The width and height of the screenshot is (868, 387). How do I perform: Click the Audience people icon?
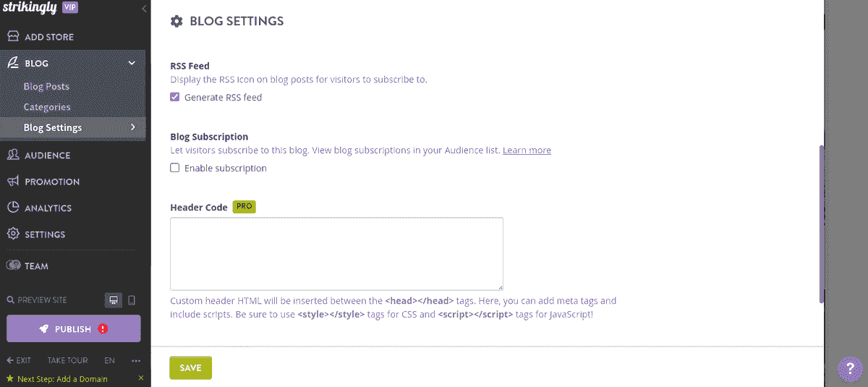[13, 155]
